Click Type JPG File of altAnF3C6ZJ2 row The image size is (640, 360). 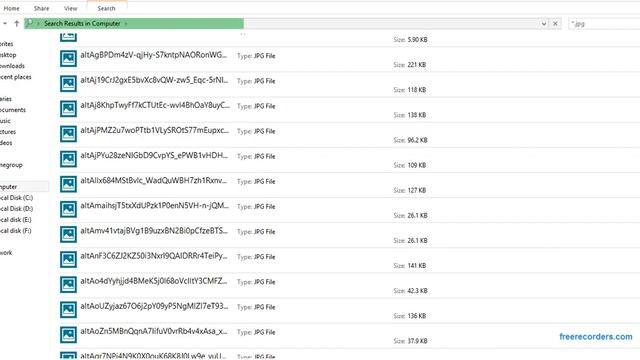point(256,257)
